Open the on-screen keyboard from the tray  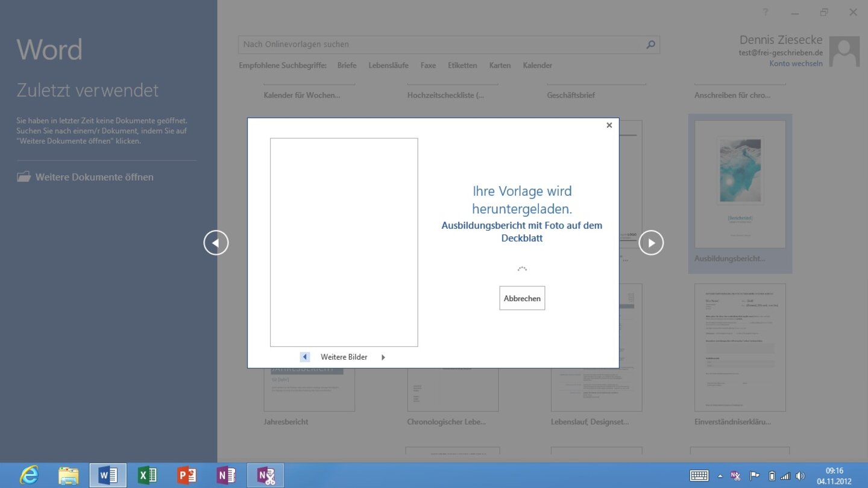[699, 476]
